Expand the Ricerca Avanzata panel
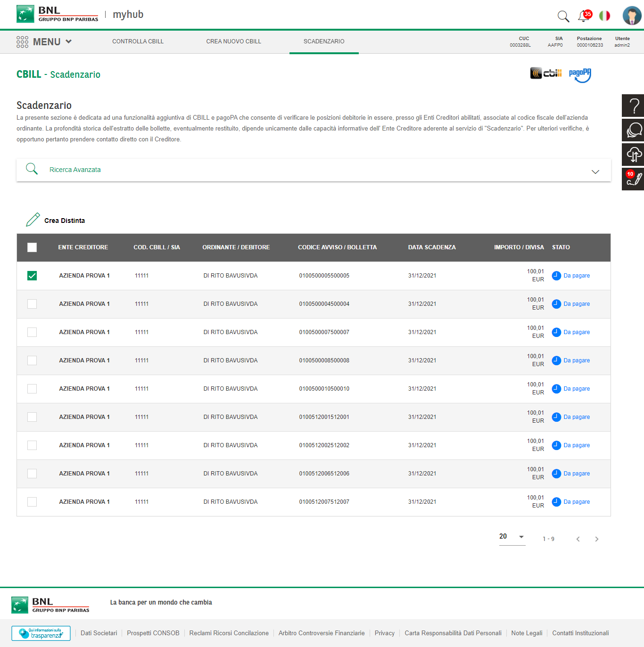Image resolution: width=644 pixels, height=647 pixels. tap(595, 172)
